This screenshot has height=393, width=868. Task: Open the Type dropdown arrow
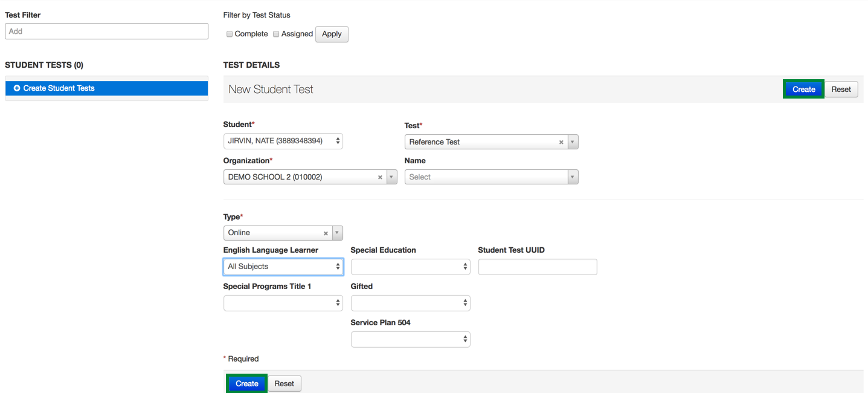(337, 233)
